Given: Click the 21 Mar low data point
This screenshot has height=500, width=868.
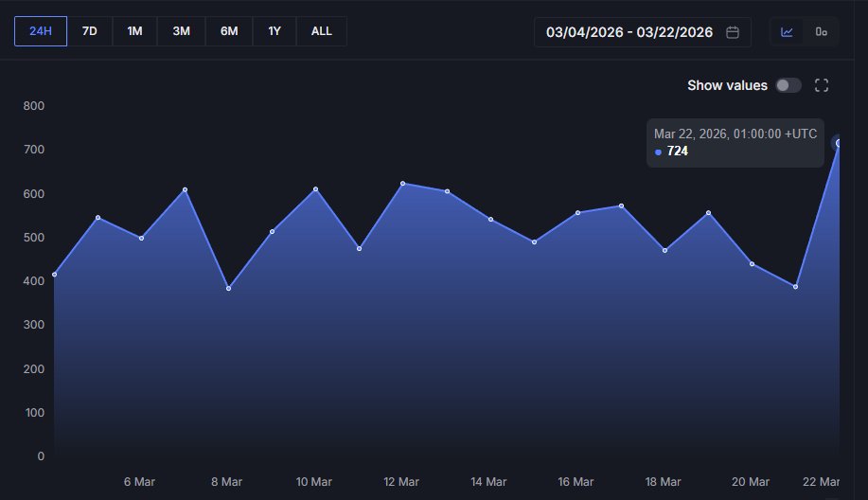Looking at the screenshot, I should tap(795, 287).
